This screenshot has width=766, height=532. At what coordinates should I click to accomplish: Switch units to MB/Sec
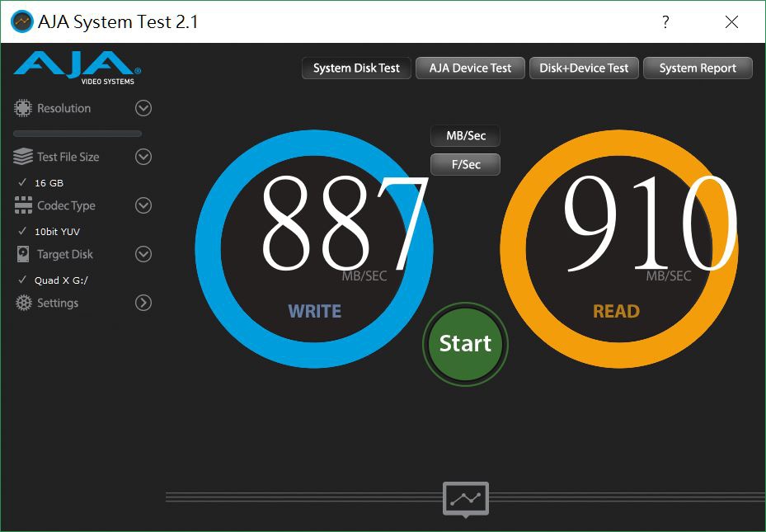point(466,136)
